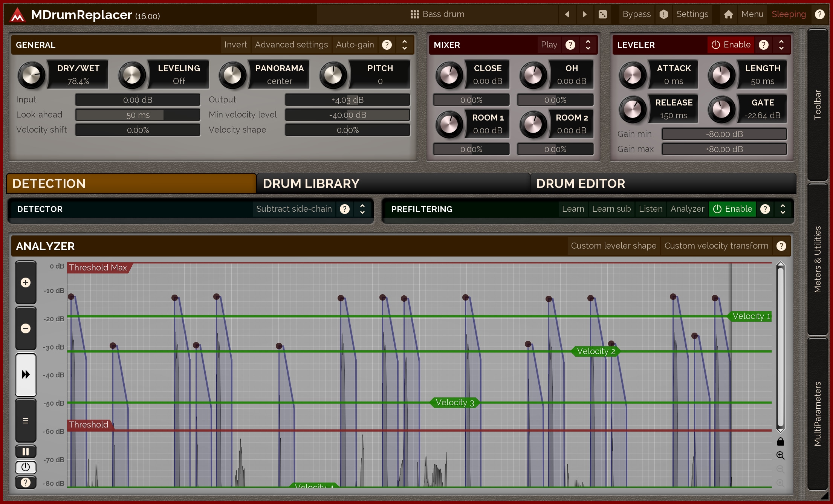Click the random preset dice icon

[603, 14]
